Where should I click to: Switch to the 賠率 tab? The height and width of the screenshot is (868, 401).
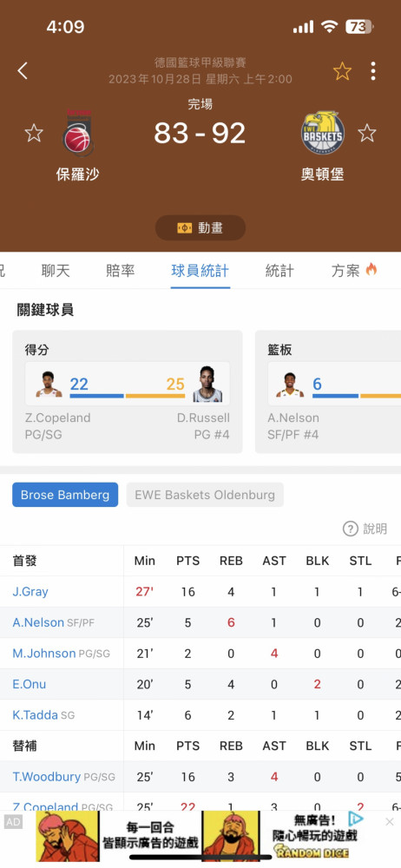[x=120, y=271]
